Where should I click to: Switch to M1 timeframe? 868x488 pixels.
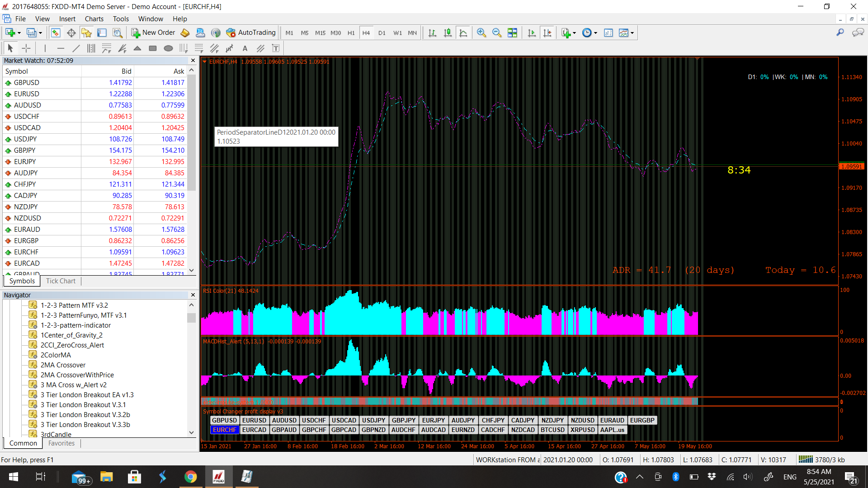tap(289, 33)
